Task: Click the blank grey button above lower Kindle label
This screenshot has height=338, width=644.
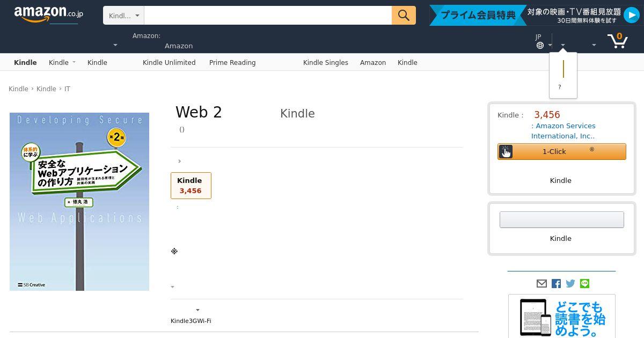Action: (562, 219)
